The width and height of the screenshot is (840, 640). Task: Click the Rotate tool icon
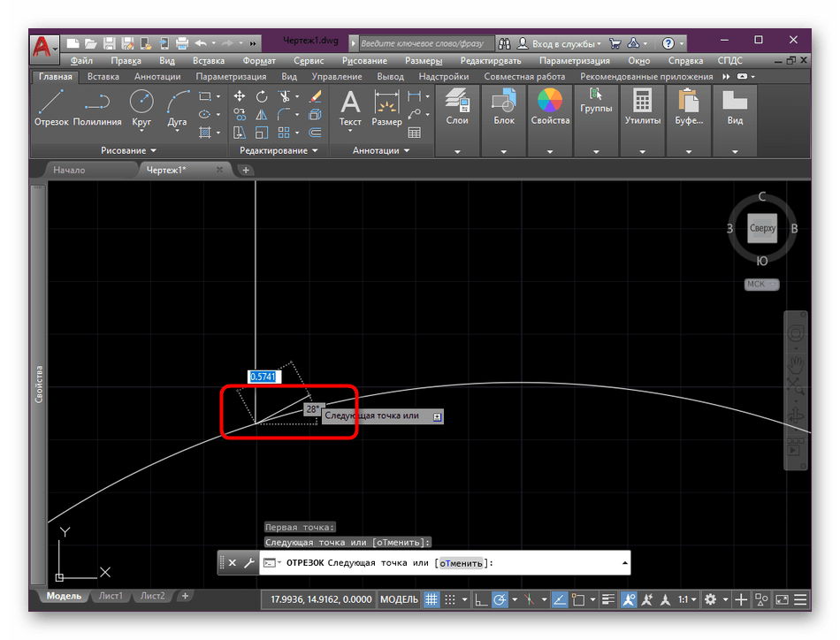(262, 96)
